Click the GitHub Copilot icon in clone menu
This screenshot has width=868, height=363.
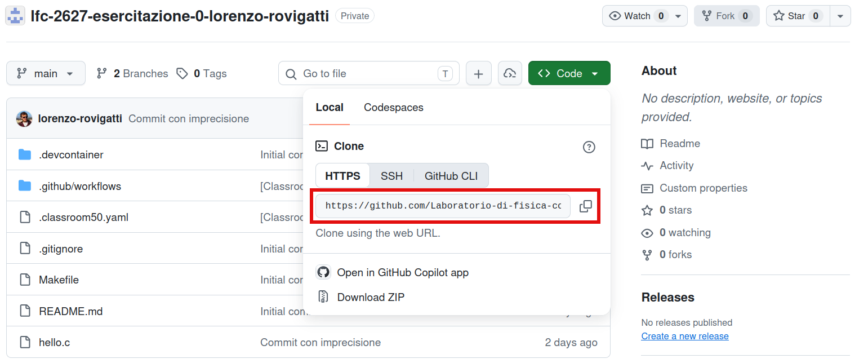pos(323,272)
